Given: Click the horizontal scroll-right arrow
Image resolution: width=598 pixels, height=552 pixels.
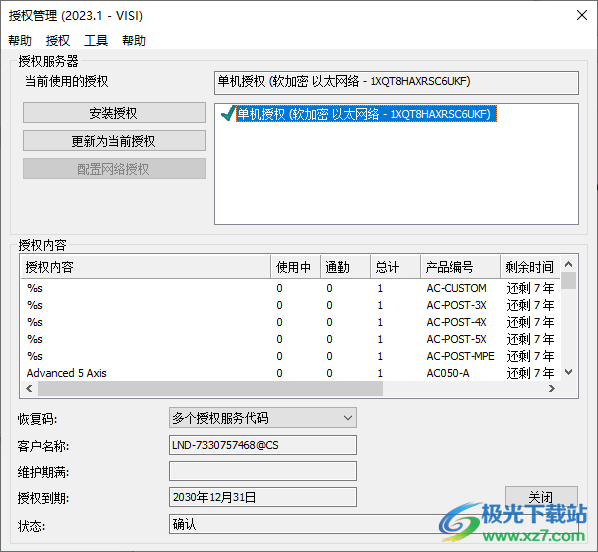Looking at the screenshot, I should point(551,388).
